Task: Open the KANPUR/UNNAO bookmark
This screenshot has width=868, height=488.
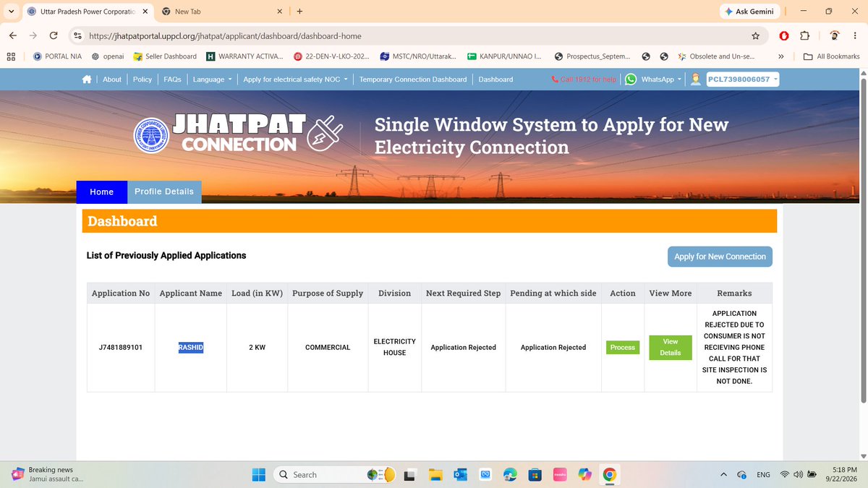Action: click(x=504, y=56)
